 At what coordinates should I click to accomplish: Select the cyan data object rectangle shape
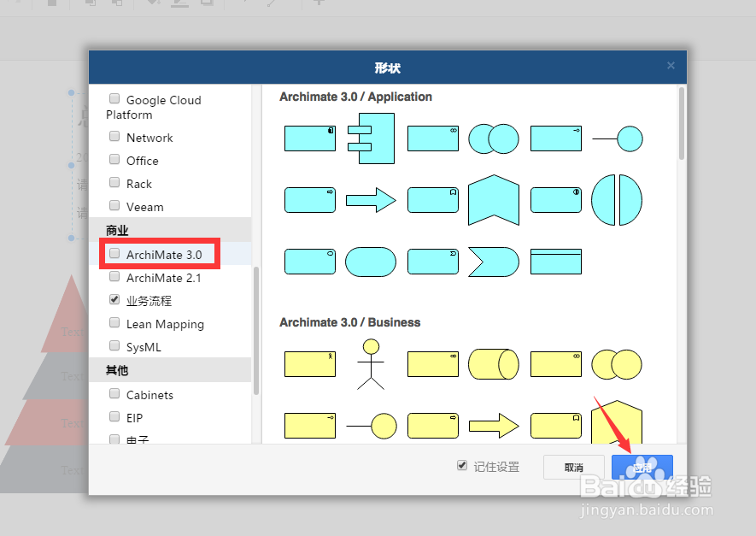tap(556, 262)
